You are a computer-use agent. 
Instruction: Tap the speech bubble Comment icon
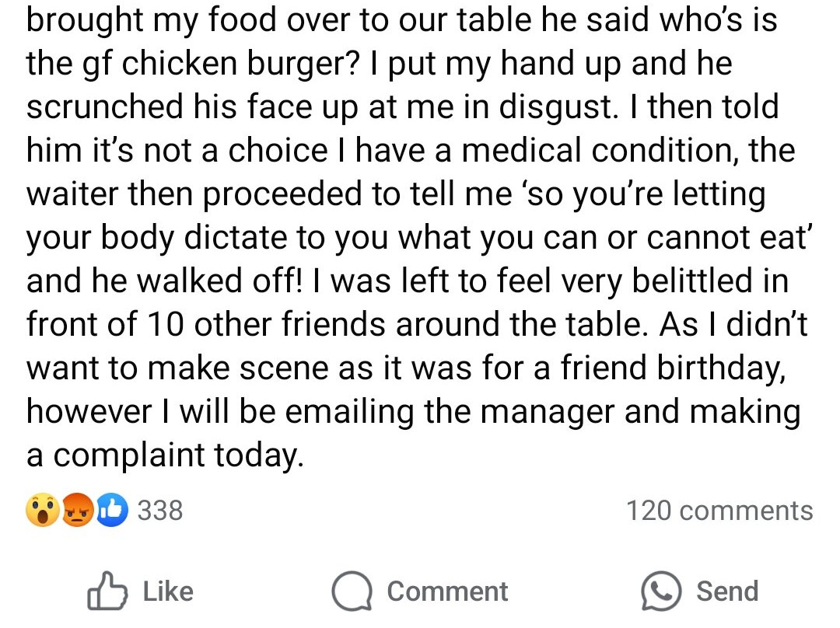click(x=352, y=591)
